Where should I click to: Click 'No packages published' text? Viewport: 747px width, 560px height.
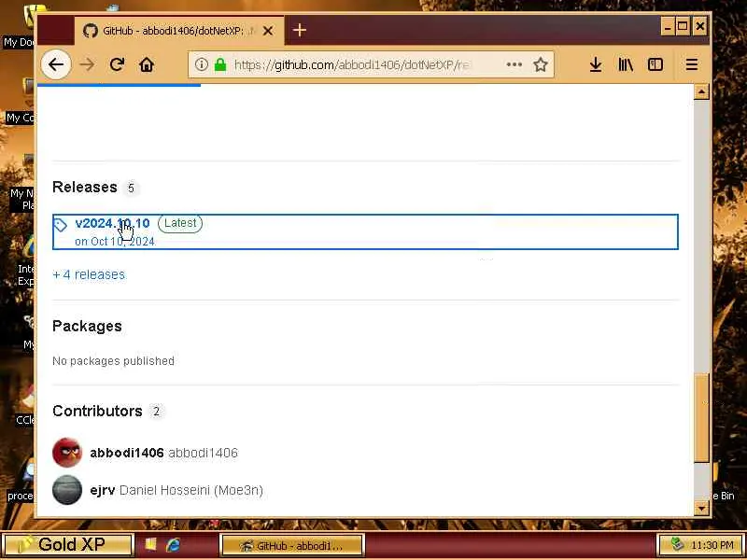coord(113,361)
